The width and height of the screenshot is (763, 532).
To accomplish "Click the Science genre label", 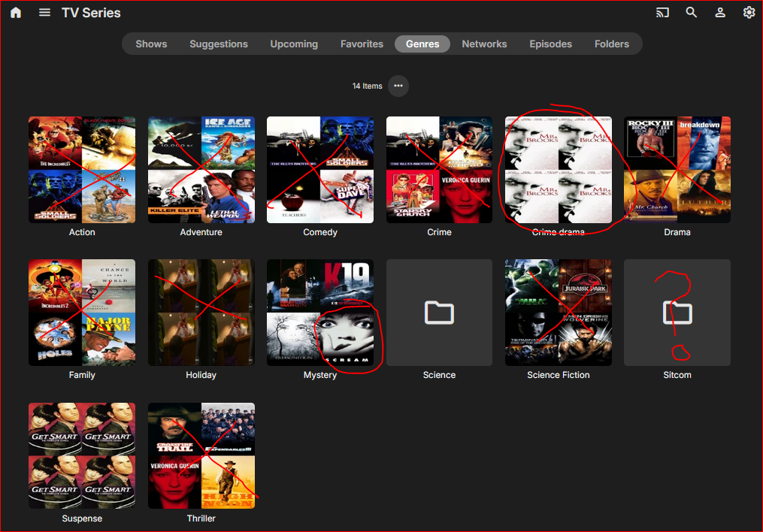I will [x=439, y=375].
